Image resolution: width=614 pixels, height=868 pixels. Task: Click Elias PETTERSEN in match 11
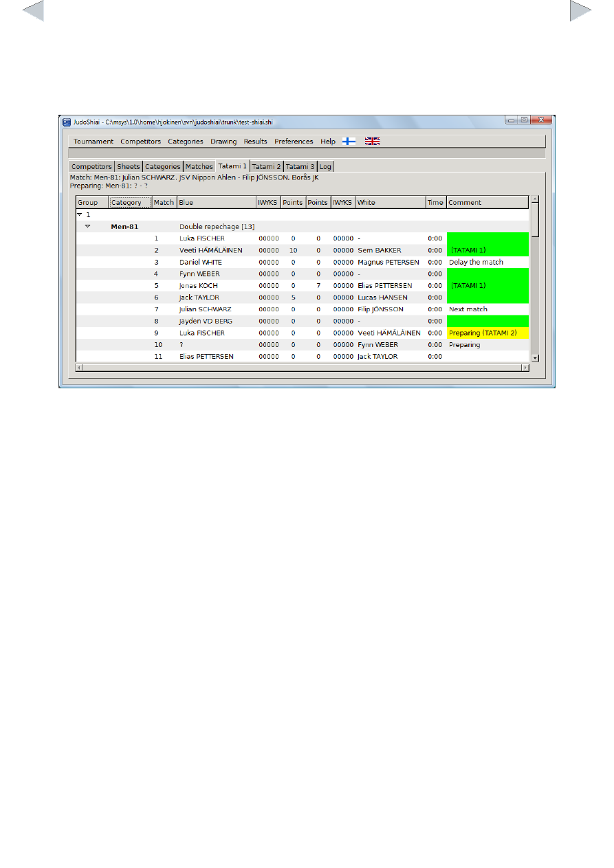coord(206,357)
